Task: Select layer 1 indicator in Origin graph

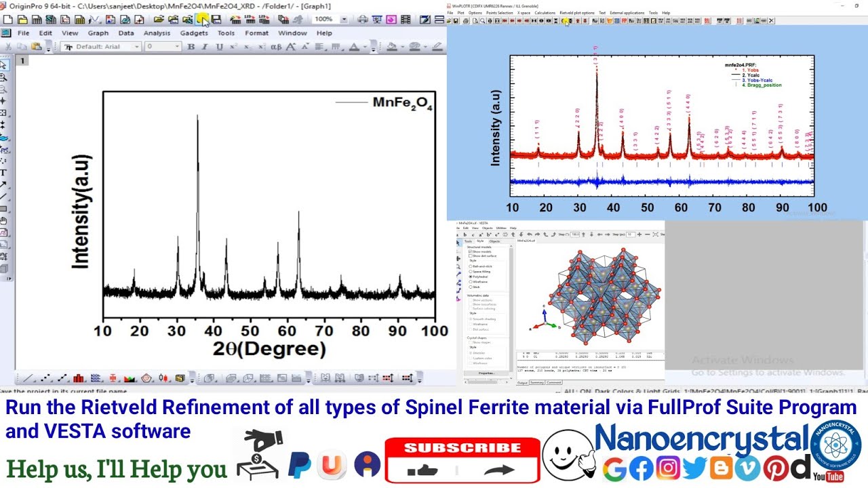Action: click(x=22, y=61)
